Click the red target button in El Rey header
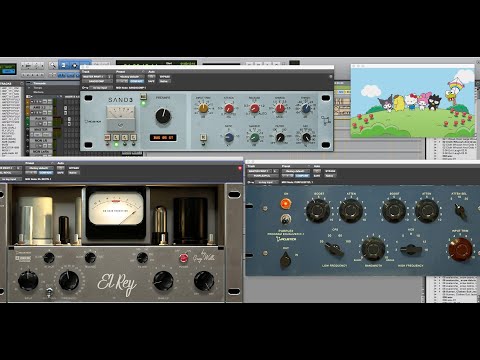Image resolution: width=480 pixels, height=360 pixels. click(240, 168)
